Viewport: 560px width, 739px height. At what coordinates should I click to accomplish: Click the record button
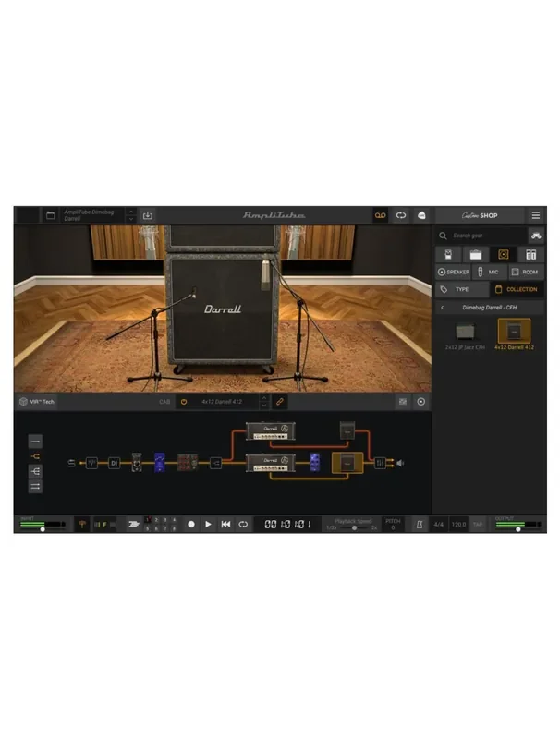click(x=191, y=524)
